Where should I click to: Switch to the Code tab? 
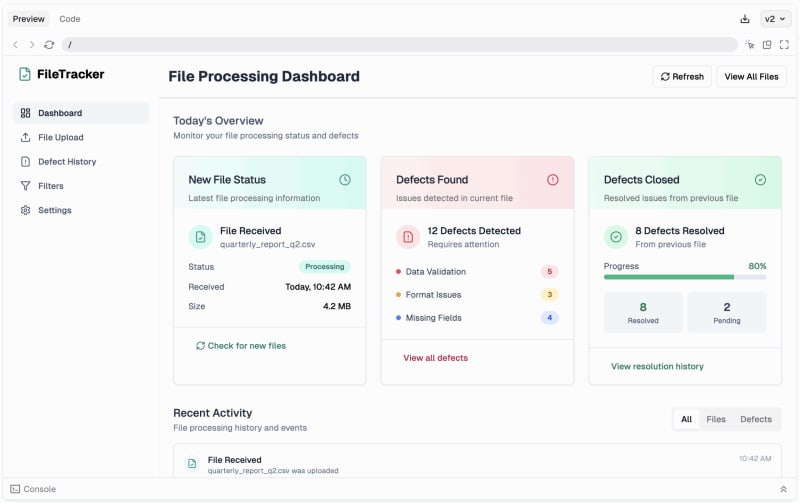(x=69, y=19)
